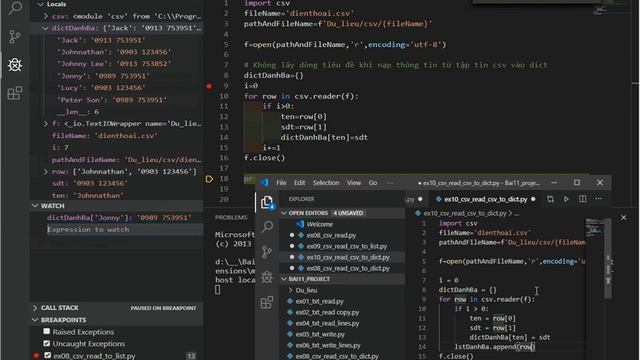Image resolution: width=640 pixels, height=360 pixels.
Task: Select the 'Johnny Lee' dictionary entry
Action: click(x=114, y=64)
